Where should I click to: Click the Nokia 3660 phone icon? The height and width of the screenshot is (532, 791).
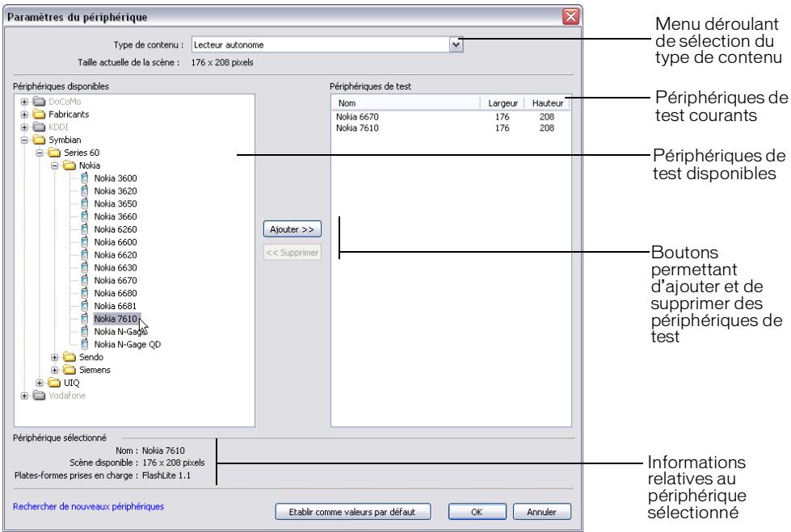pos(85,216)
